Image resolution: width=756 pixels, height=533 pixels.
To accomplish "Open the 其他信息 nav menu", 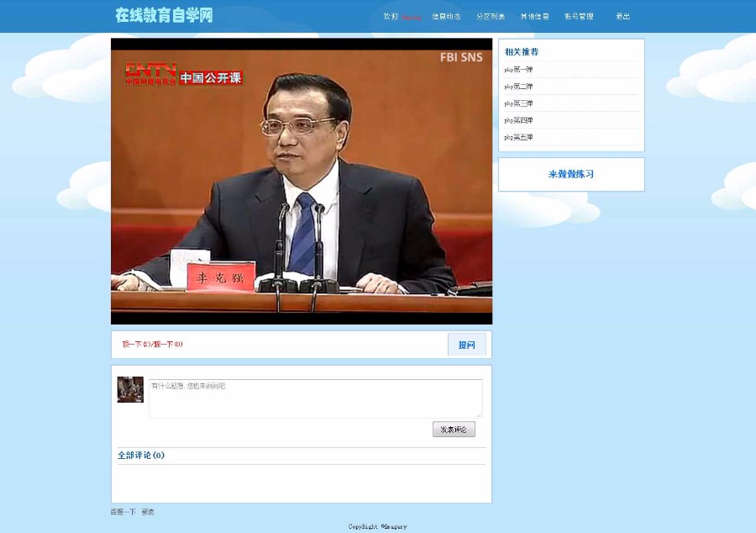I will [x=534, y=17].
